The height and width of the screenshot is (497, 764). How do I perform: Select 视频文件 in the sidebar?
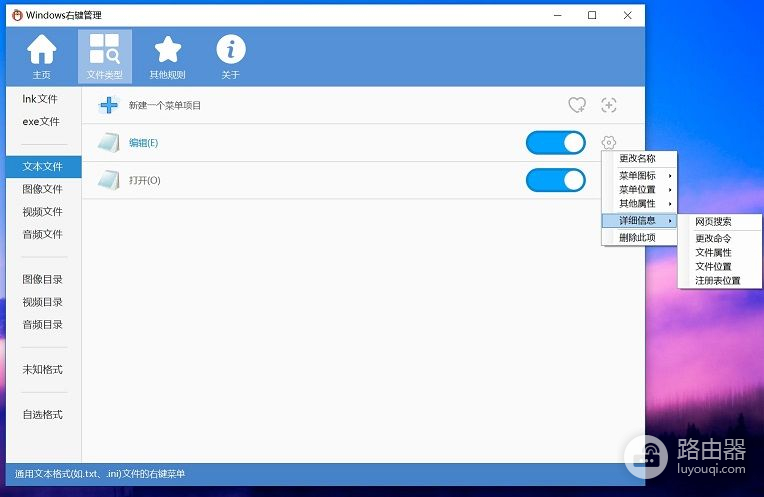click(42, 211)
